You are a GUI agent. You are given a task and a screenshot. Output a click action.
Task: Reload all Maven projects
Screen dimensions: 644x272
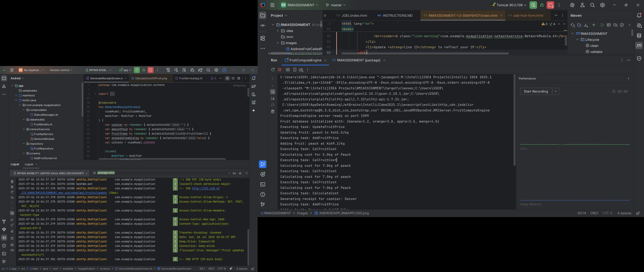(x=573, y=25)
